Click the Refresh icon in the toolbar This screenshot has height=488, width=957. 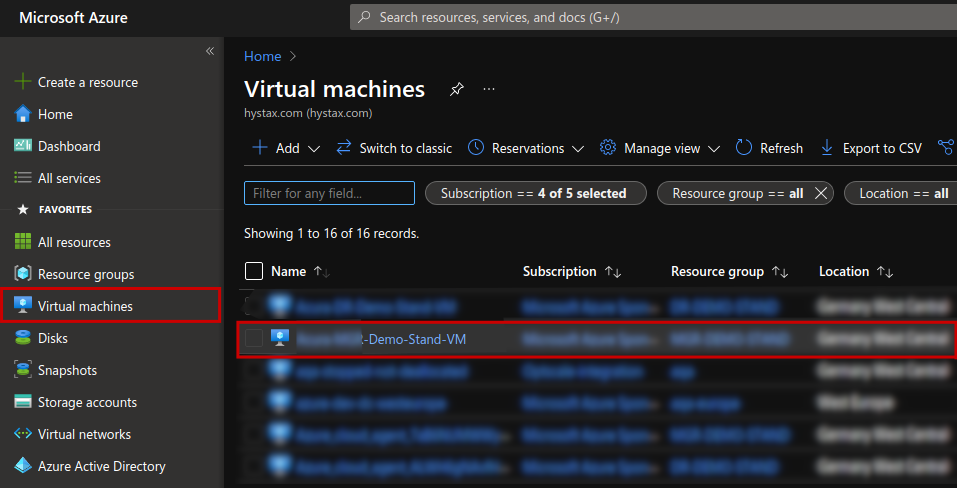click(744, 148)
